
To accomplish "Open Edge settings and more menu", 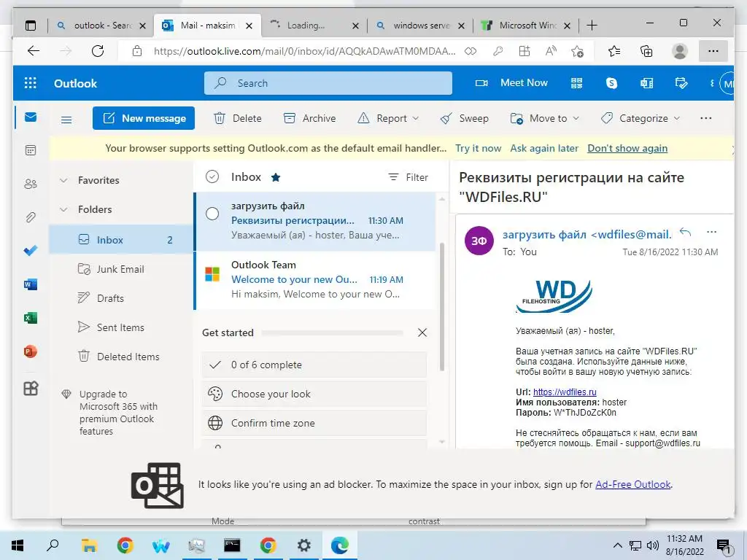I will click(713, 51).
